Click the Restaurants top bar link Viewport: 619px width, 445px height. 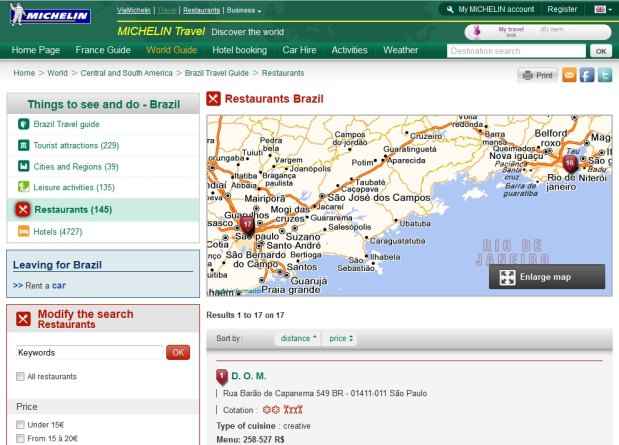(201, 11)
